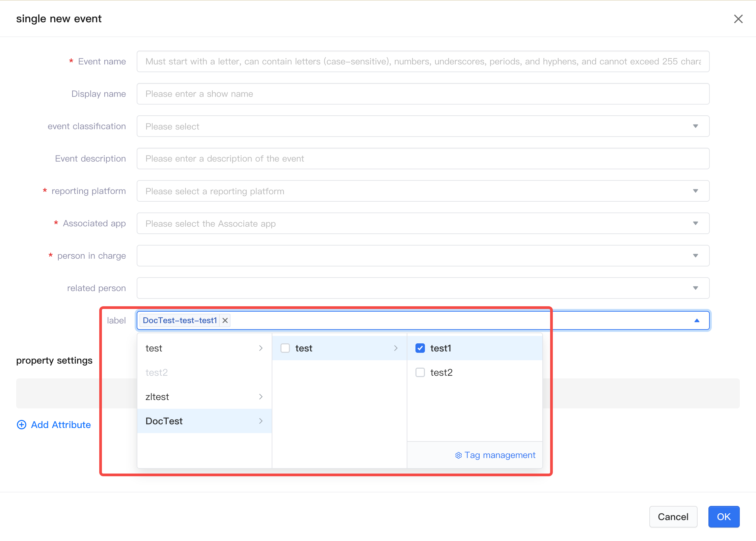Open the related person dropdown
756x541 pixels.
pyautogui.click(x=423, y=288)
